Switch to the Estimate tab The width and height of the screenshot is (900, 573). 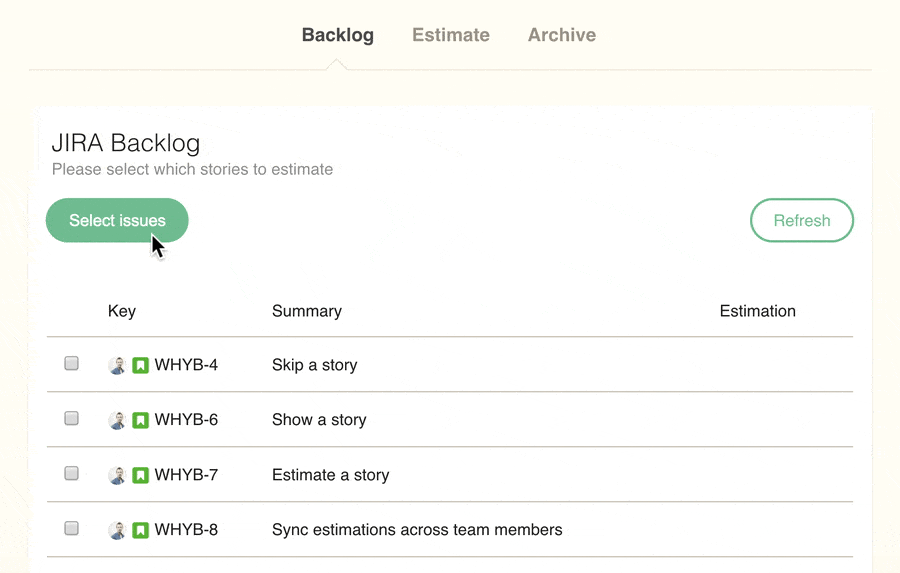(x=451, y=35)
